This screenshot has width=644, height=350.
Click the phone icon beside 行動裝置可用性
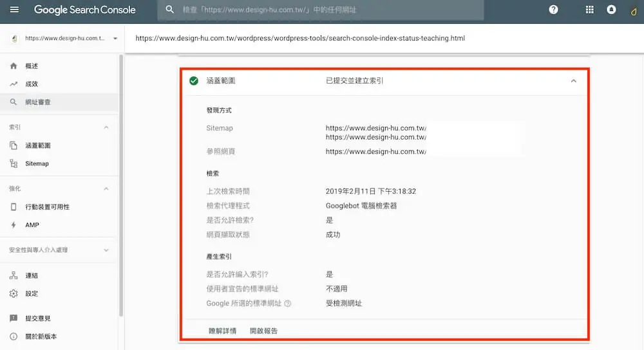pyautogui.click(x=14, y=207)
